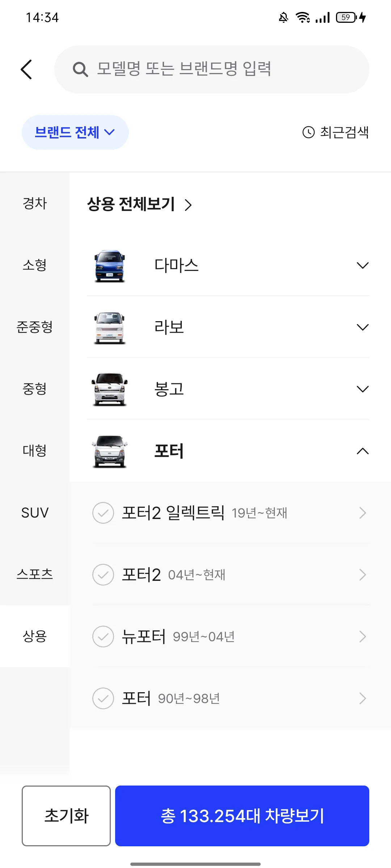Viewport: 391px width, 868px height.
Task: Open the 브랜드 전체 dropdown
Action: pyautogui.click(x=75, y=132)
